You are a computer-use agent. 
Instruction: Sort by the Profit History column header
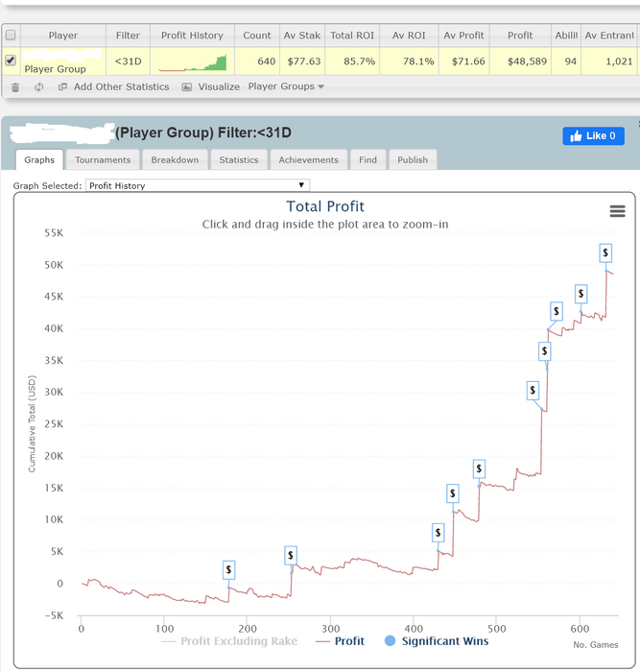[192, 36]
